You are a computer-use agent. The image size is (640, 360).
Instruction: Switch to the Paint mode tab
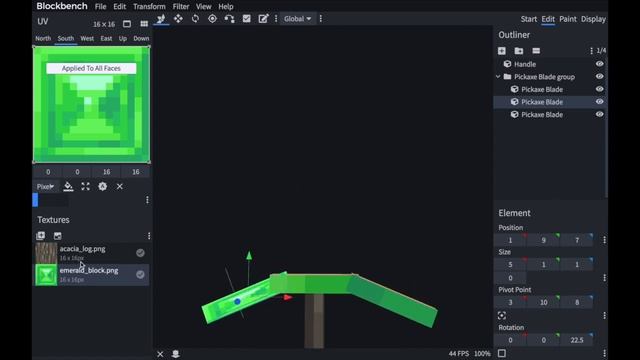pos(568,19)
